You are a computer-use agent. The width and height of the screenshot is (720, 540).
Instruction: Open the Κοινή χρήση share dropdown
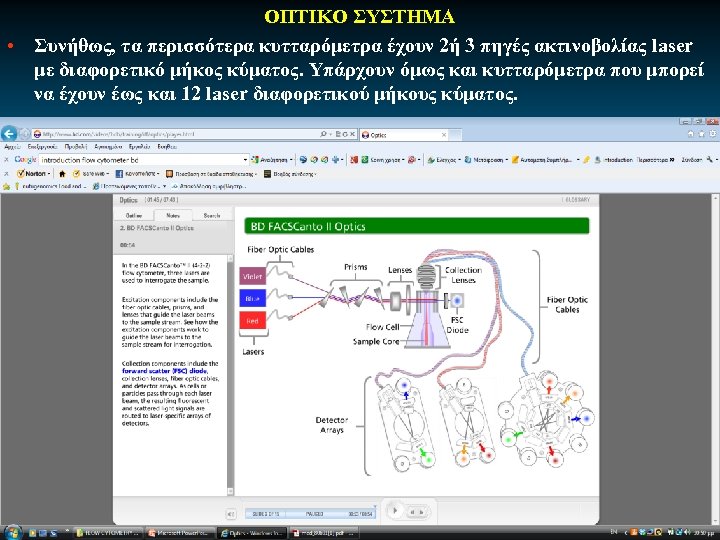(x=383, y=160)
